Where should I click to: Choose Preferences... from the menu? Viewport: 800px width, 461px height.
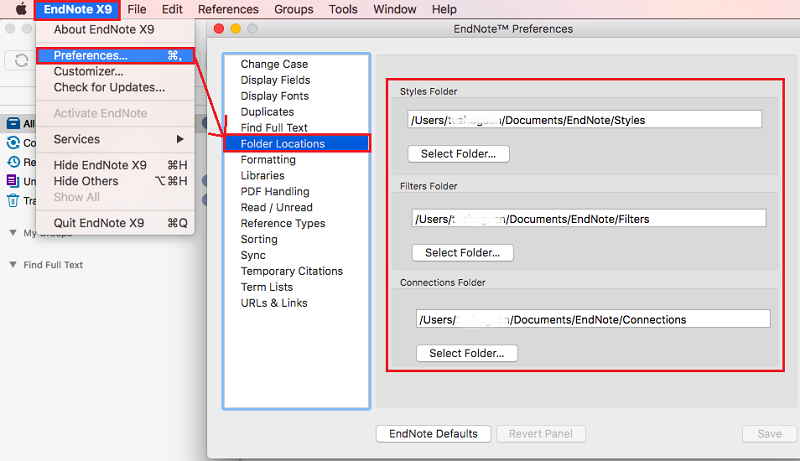pyautogui.click(x=115, y=56)
